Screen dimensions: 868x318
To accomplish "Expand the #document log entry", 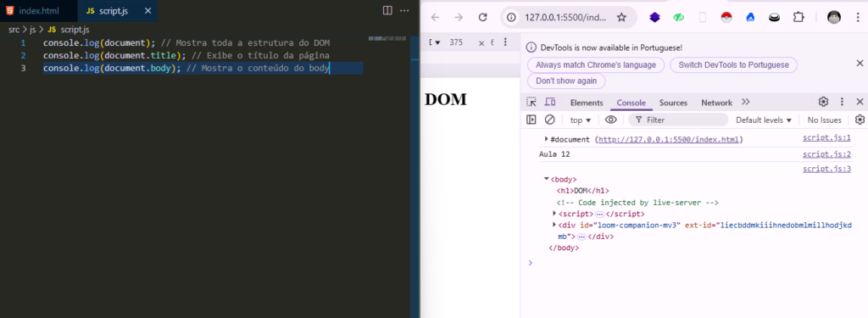I will (547, 138).
